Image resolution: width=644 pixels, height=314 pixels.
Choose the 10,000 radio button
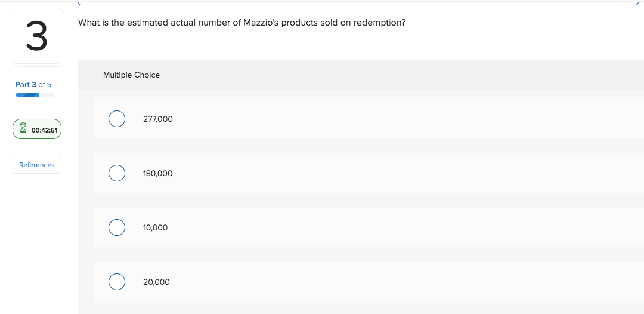coord(117,227)
